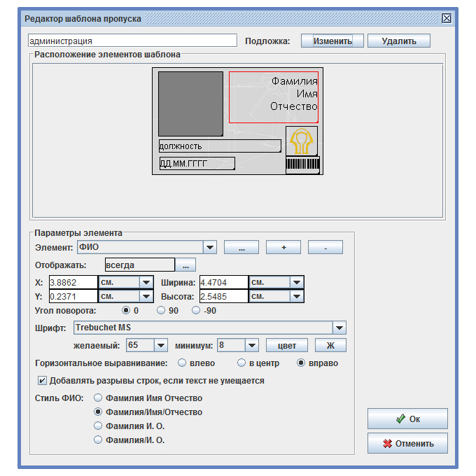Select the logo image on the badge
476x476 pixels.
click(302, 141)
